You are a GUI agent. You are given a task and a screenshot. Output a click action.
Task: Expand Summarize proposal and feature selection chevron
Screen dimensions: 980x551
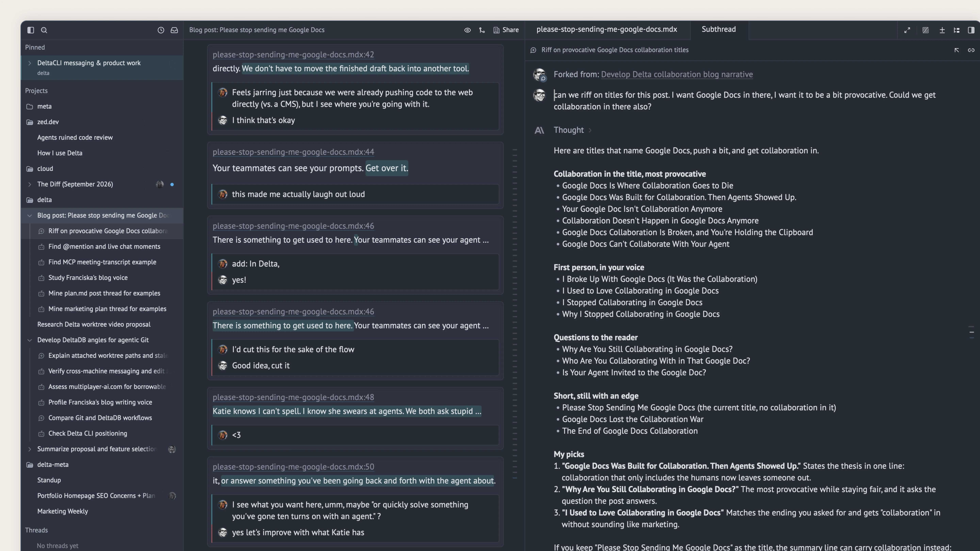pos(30,449)
